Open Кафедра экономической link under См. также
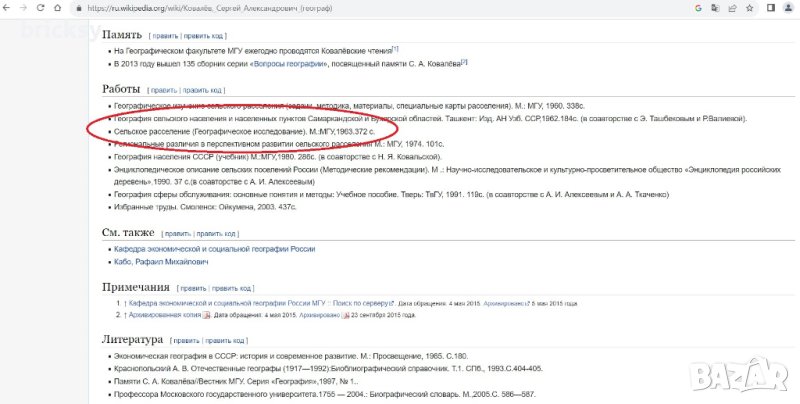 click(215, 248)
